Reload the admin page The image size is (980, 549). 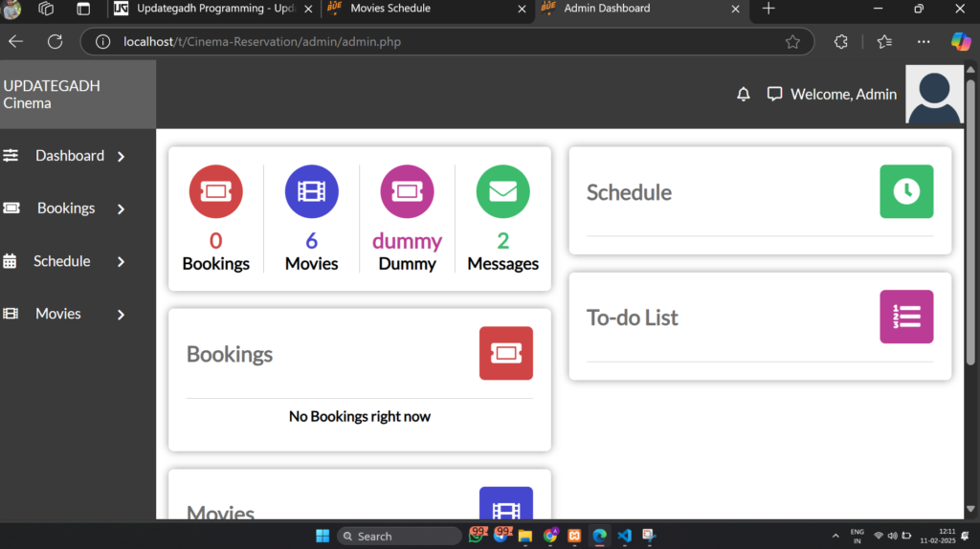(55, 42)
